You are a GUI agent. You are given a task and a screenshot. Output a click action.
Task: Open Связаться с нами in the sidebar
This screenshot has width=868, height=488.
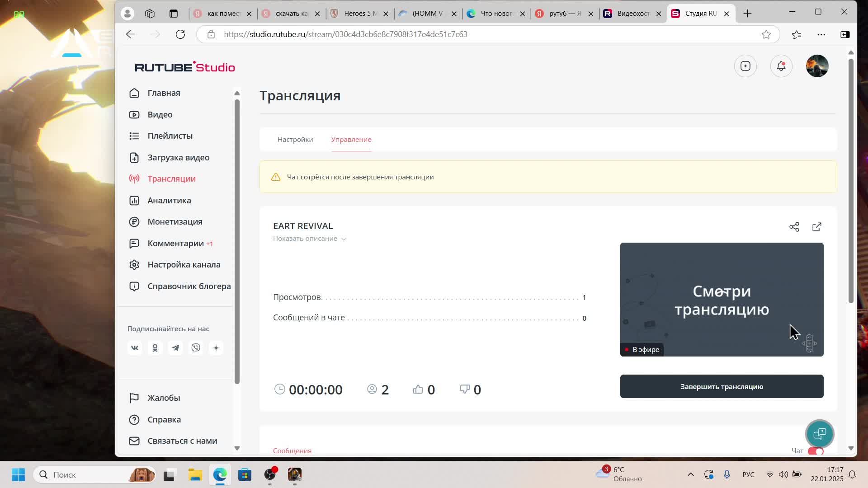(x=173, y=441)
